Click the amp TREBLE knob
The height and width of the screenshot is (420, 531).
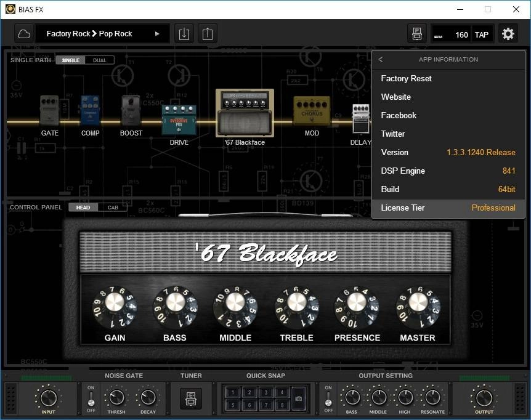pyautogui.click(x=297, y=307)
